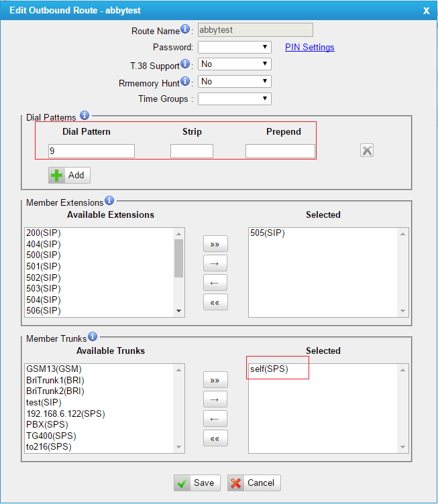Select trunk BriTrunk2(BRI)

tap(55, 391)
